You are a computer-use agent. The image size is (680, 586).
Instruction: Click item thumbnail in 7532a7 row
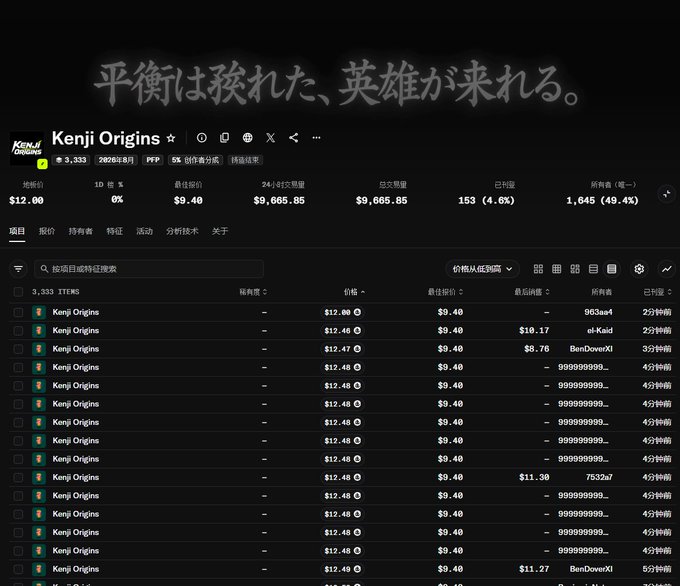pos(39,477)
